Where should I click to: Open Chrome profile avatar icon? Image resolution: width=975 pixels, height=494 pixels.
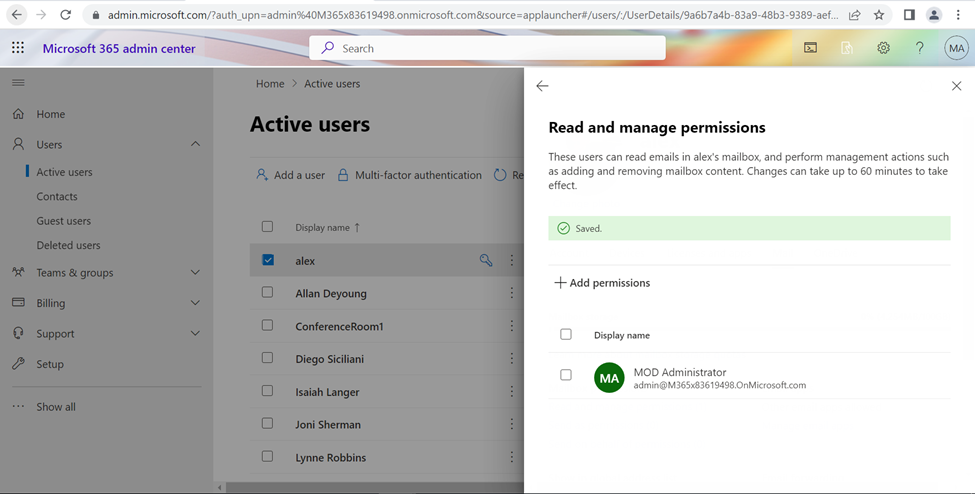934,14
